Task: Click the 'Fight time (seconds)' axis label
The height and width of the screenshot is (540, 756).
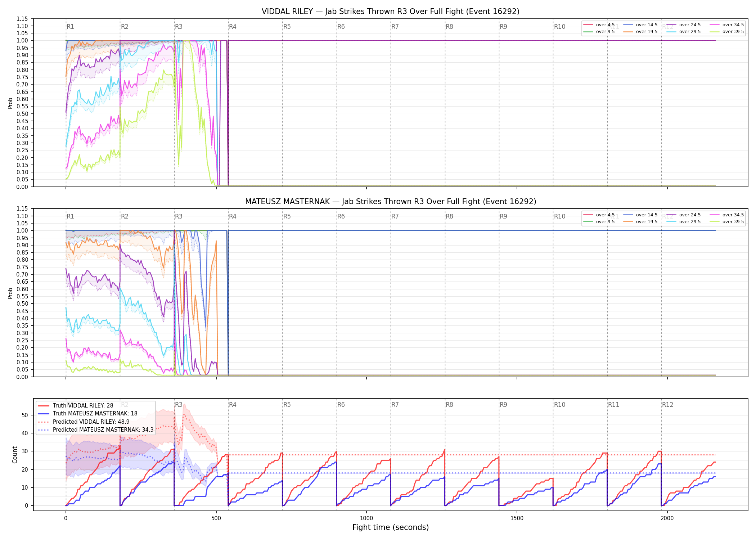Action: 391,527
